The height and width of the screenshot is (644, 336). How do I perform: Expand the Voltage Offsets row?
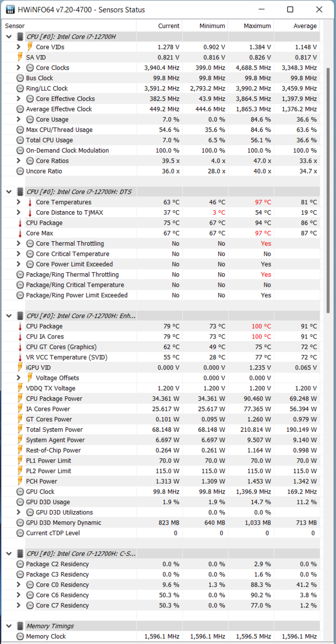point(19,378)
